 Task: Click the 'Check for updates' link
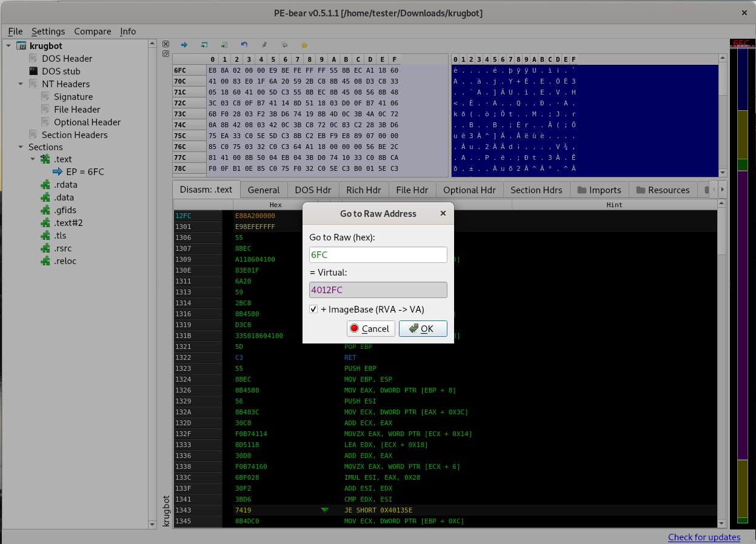click(x=704, y=537)
